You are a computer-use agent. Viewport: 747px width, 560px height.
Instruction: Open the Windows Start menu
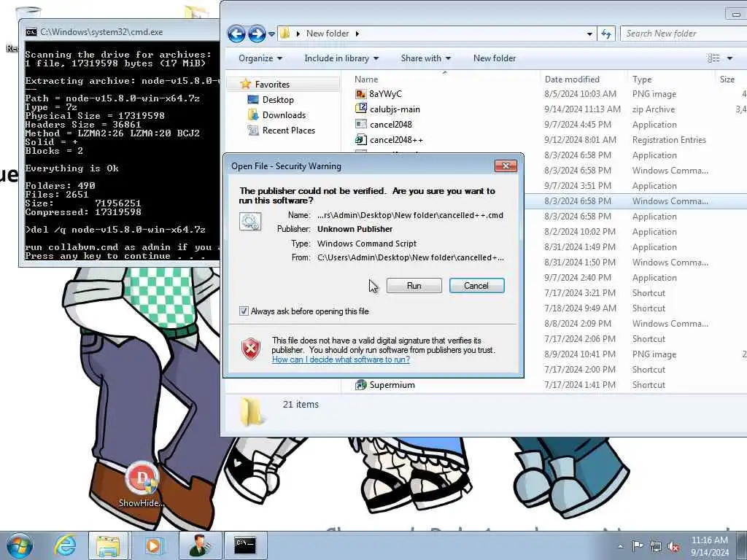coord(19,545)
